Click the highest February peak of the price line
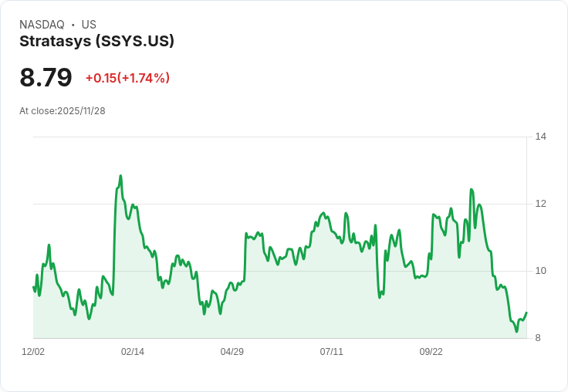The width and height of the screenshot is (568, 392). click(x=120, y=176)
